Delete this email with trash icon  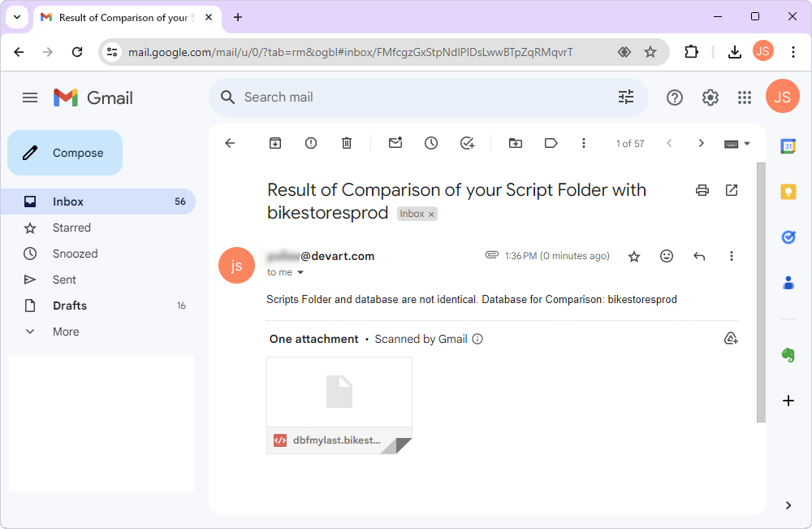[347, 143]
